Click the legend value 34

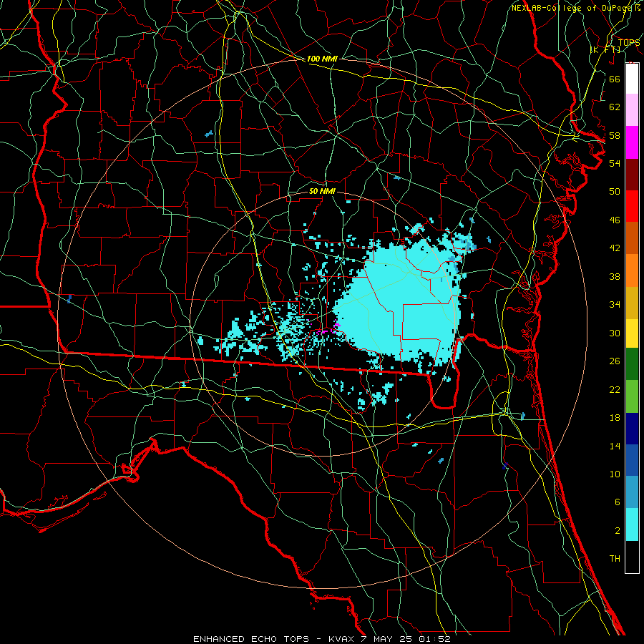[x=615, y=305]
